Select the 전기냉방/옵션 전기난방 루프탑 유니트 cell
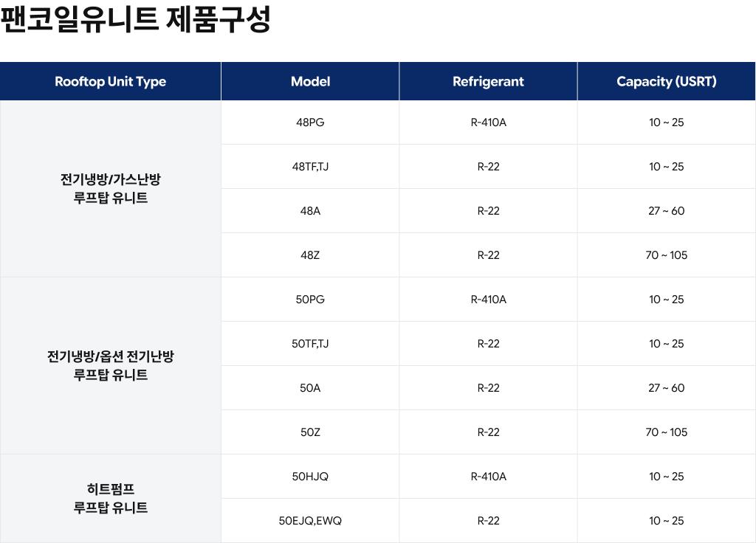 [x=111, y=366]
